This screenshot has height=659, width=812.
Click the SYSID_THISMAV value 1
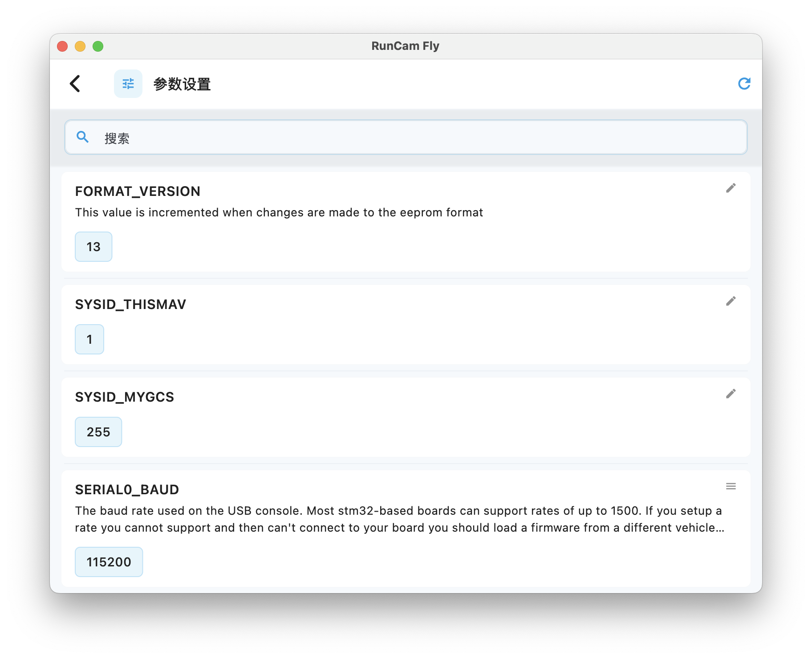(x=89, y=339)
